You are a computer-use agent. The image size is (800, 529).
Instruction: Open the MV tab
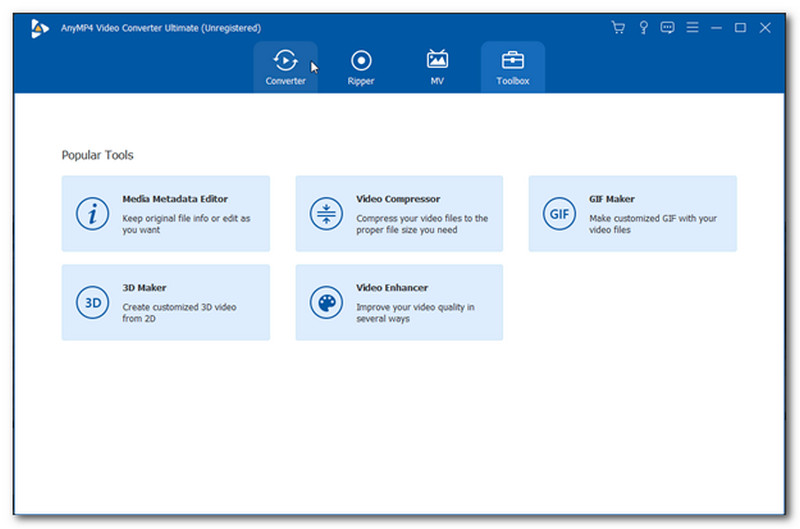(x=437, y=67)
